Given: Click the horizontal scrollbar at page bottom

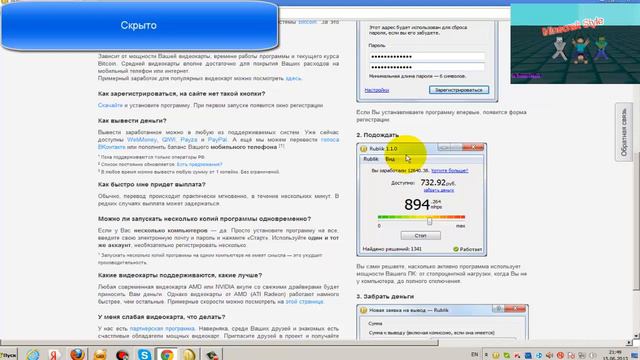Looking at the screenshot, I should [x=219, y=343].
